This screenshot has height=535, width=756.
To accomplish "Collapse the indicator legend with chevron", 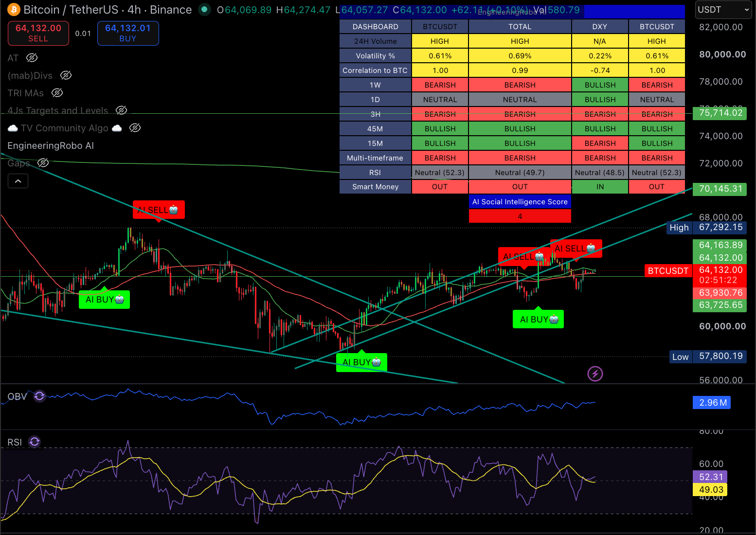I will pos(18,181).
